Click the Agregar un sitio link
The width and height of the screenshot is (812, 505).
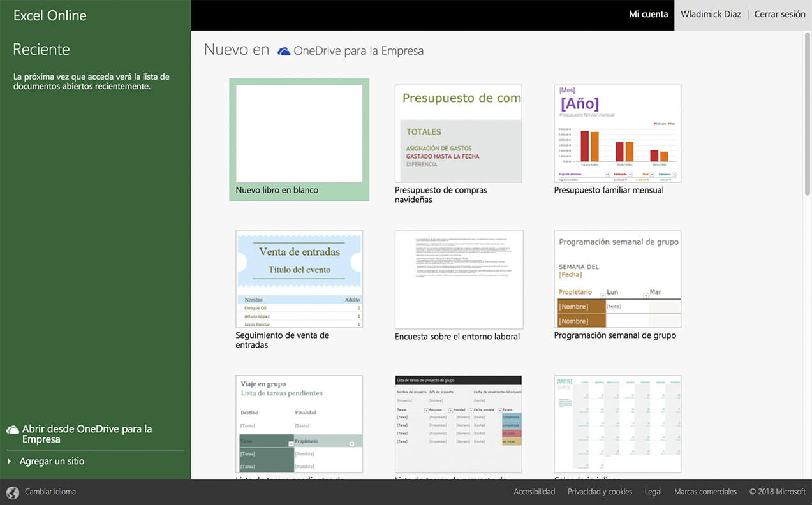(52, 461)
